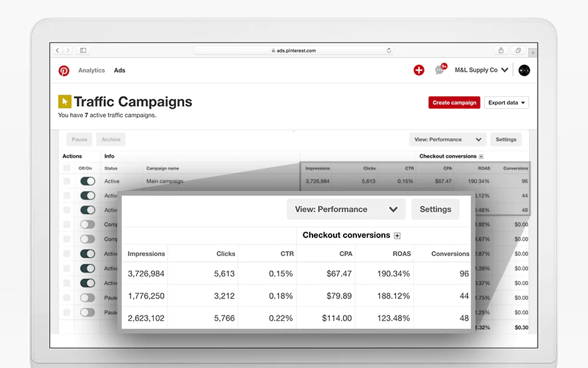Turn off the second row campaign toggle
Screen dimensions: 588x368
point(88,196)
